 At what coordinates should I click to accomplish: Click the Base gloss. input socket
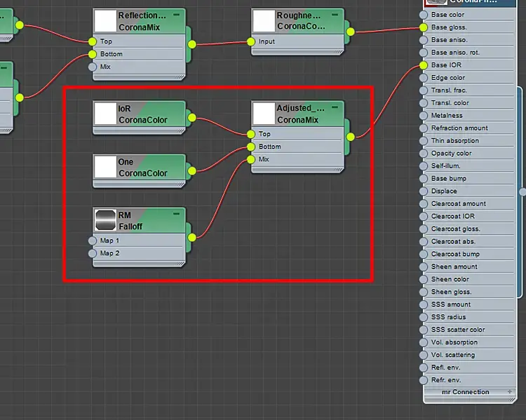[x=424, y=27]
